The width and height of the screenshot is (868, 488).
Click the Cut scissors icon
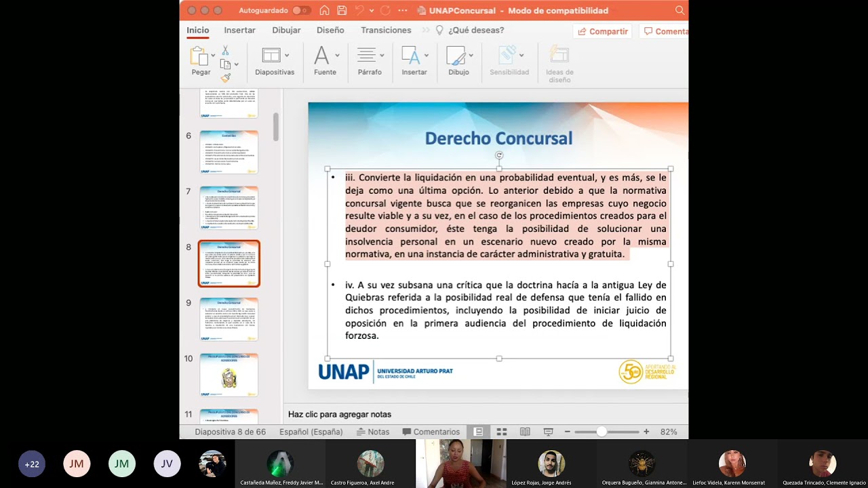coord(225,51)
